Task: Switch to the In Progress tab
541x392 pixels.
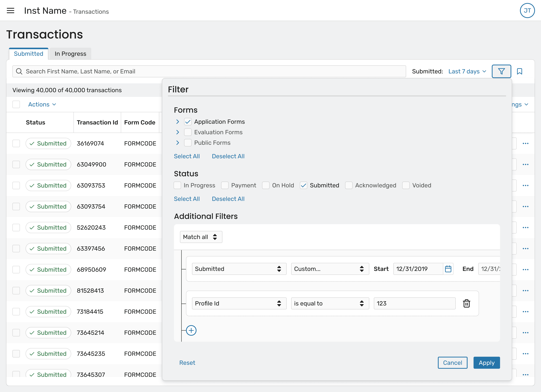Action: [x=70, y=54]
